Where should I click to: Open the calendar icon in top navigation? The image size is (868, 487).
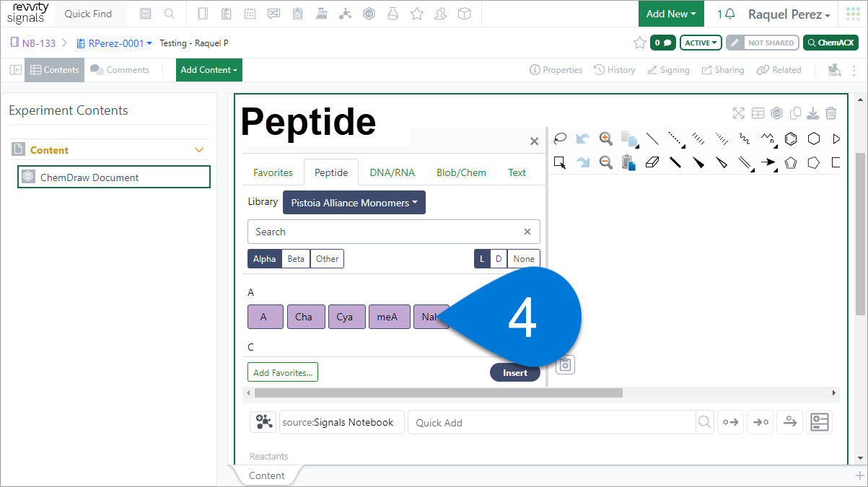tap(250, 14)
